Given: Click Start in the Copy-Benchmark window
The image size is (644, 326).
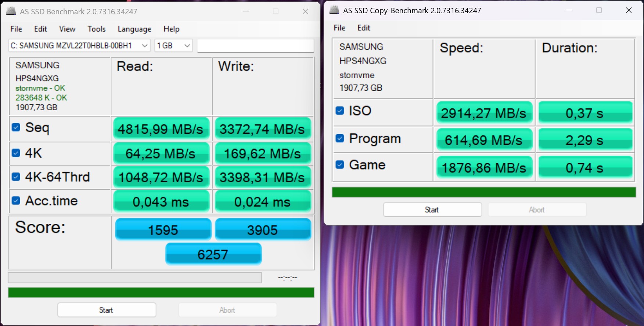Looking at the screenshot, I should point(432,209).
